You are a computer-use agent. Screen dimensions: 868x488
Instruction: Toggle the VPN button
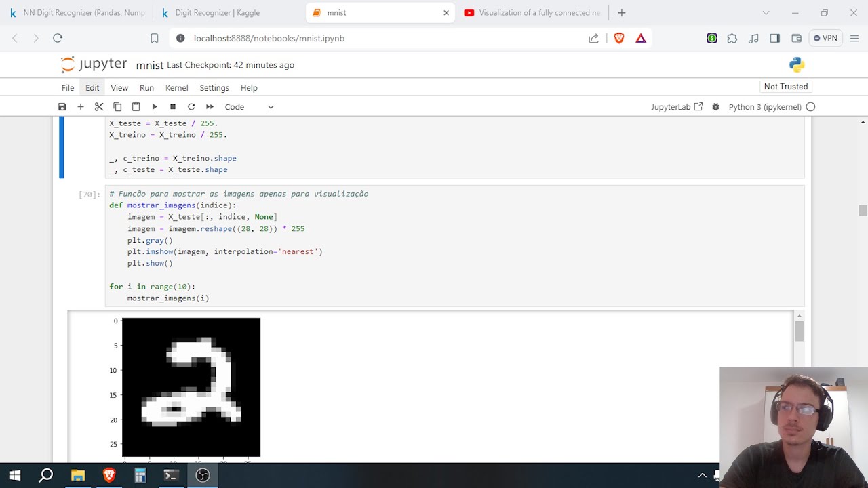[x=825, y=38]
